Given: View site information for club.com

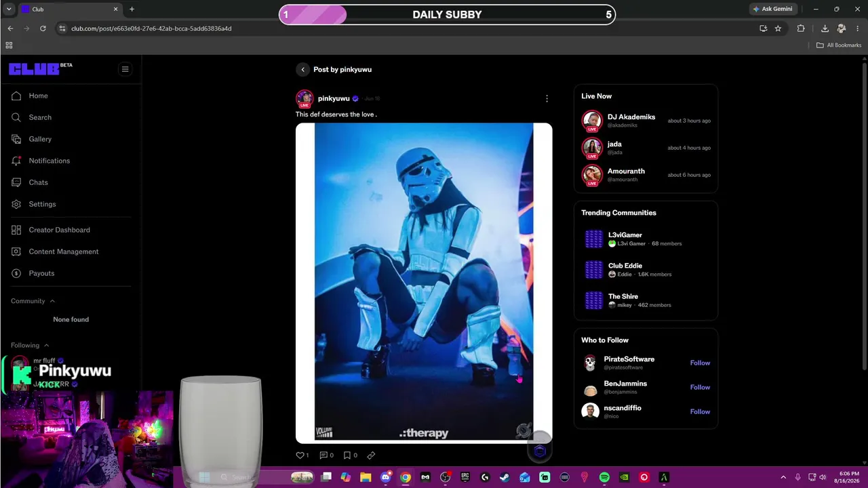Looking at the screenshot, I should coord(62,28).
